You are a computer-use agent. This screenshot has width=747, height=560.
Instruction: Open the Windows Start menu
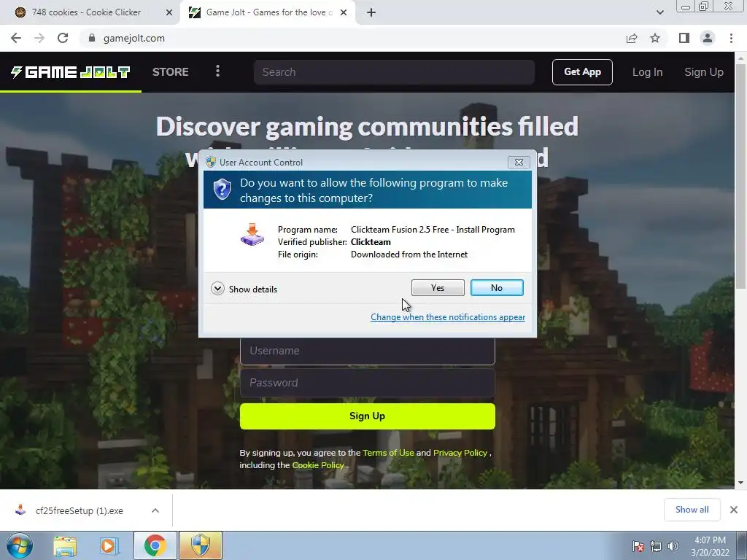coord(20,545)
